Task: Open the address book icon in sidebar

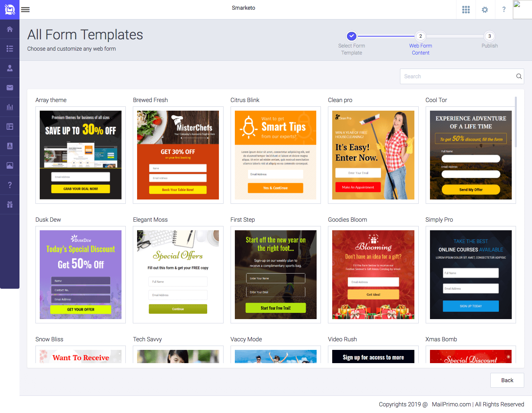Action: 10,146
